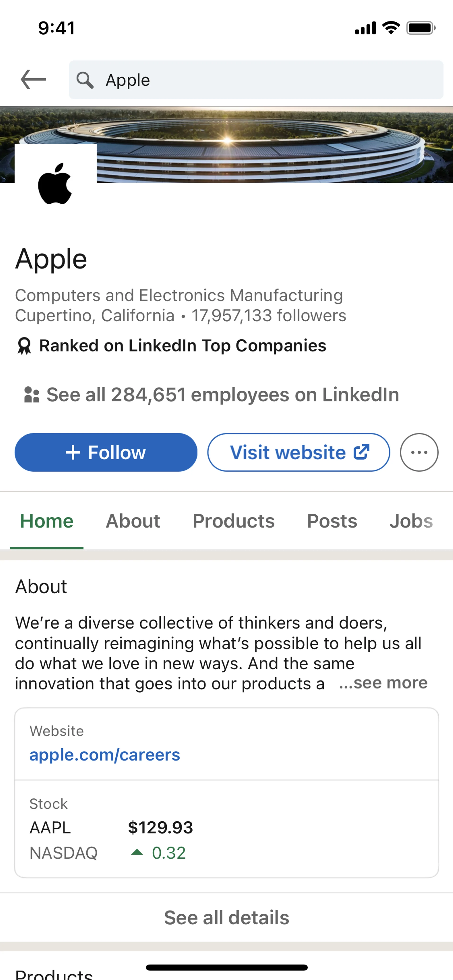
Task: View all 284,651 employees on LinkedIn
Action: pyautogui.click(x=222, y=394)
